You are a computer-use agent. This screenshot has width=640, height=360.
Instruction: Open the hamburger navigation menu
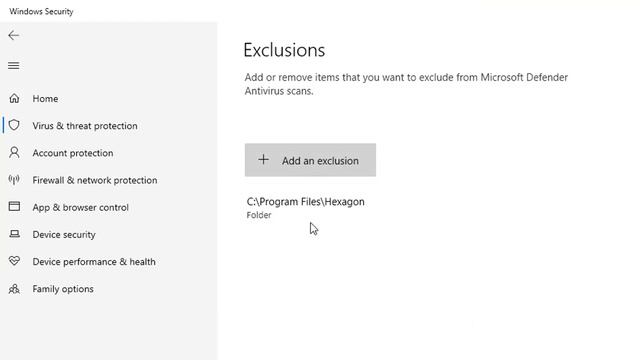(x=13, y=65)
